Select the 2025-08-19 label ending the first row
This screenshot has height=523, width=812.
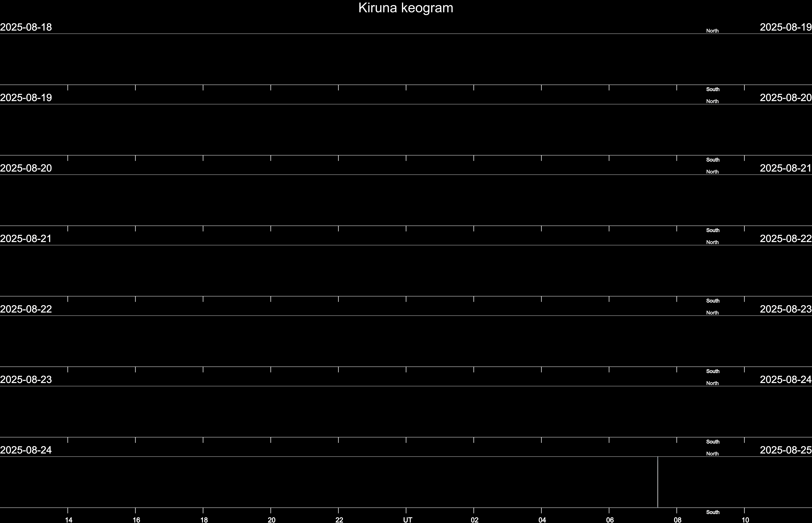tap(786, 27)
